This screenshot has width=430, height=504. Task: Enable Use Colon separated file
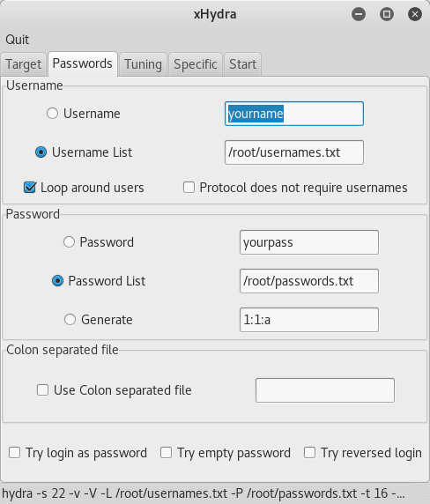[x=43, y=390]
